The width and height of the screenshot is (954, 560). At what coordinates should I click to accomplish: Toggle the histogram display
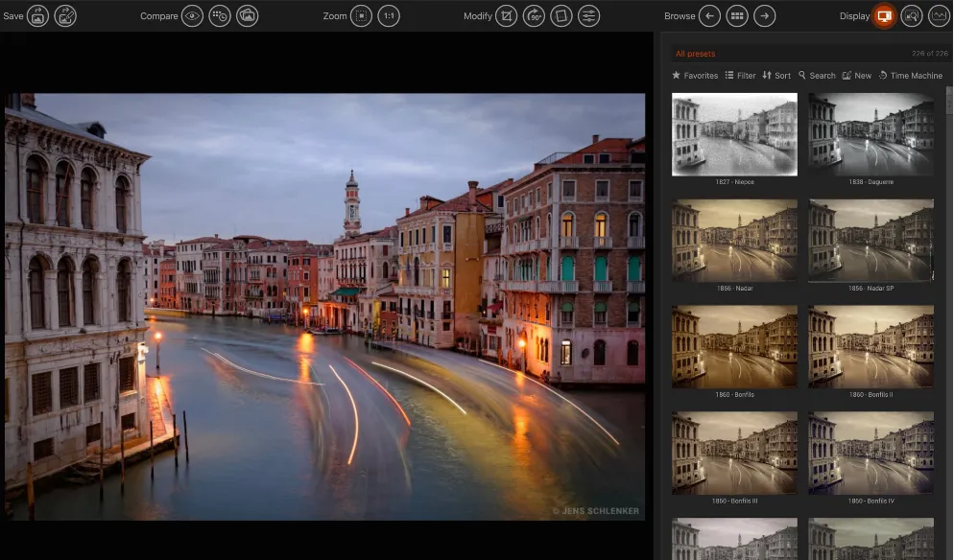coord(939,16)
